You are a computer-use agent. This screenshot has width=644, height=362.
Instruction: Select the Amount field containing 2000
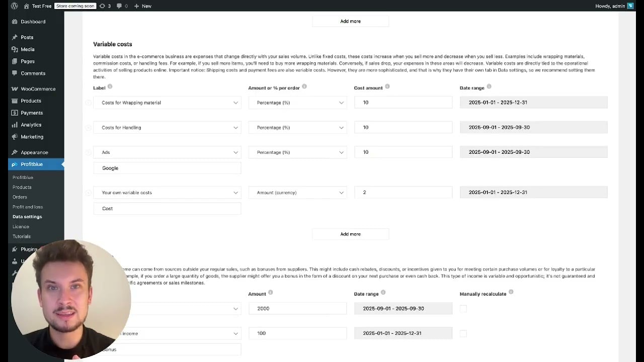point(297,308)
